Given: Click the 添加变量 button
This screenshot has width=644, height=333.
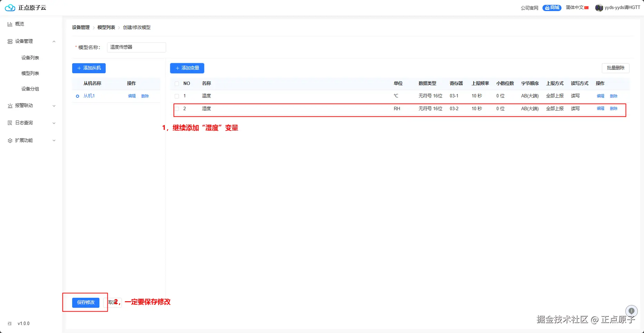Looking at the screenshot, I should (187, 68).
